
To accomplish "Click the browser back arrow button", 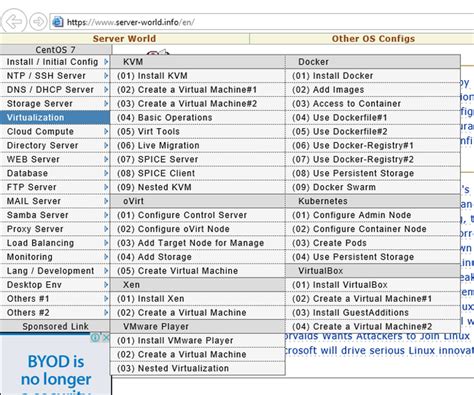I will 13,22.
